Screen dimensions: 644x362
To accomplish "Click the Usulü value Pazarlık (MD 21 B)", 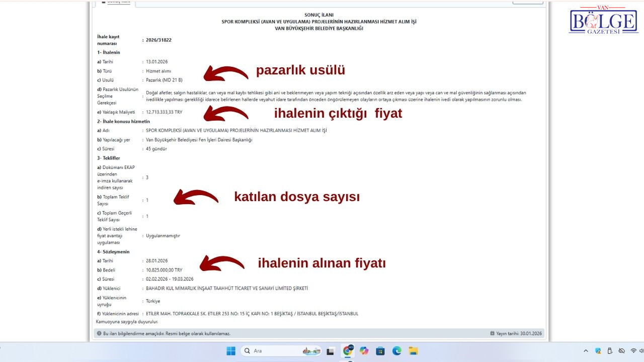I will pos(165,80).
